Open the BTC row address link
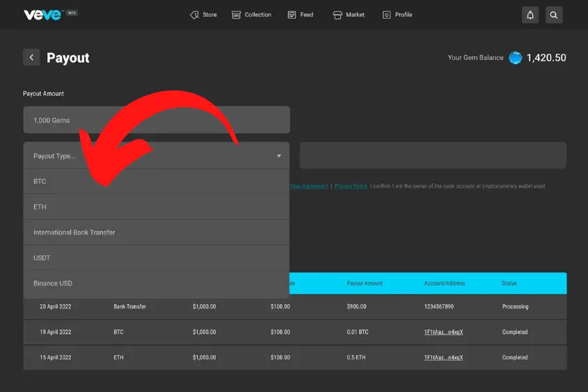Image resolution: width=588 pixels, height=392 pixels. (x=443, y=332)
